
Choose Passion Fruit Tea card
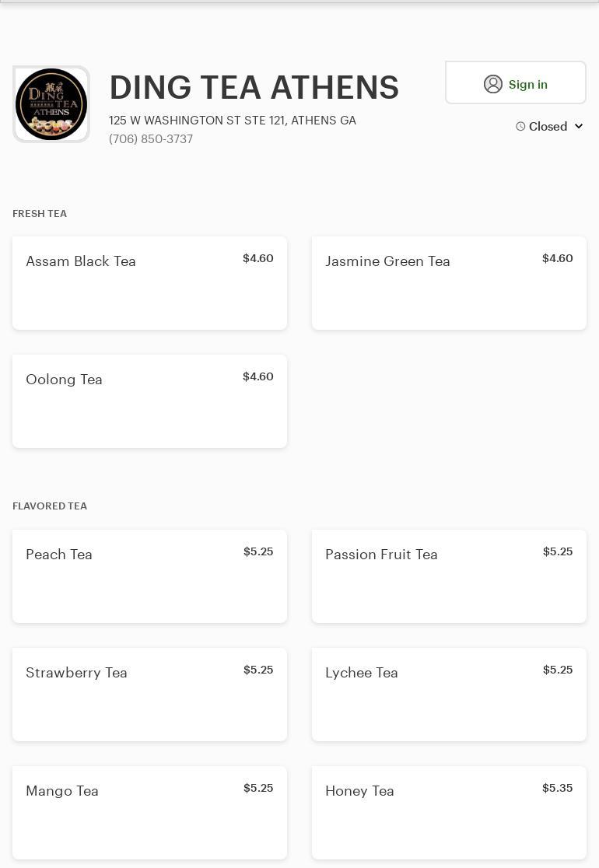point(449,576)
